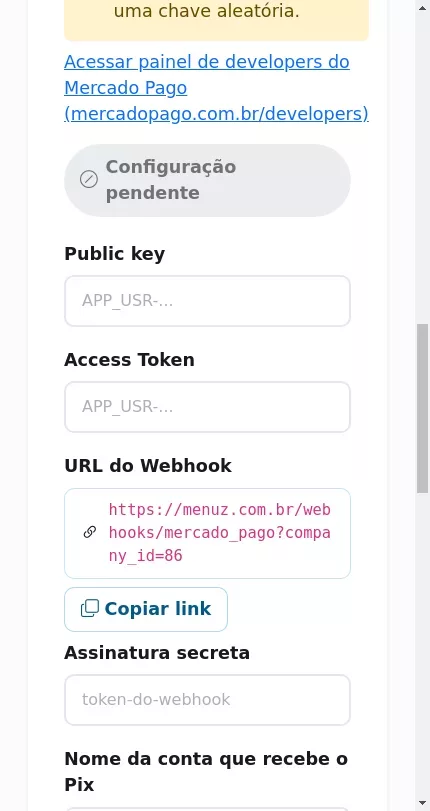Click the scrollbar down arrow
Screen dimensions: 430x811
point(423,804)
